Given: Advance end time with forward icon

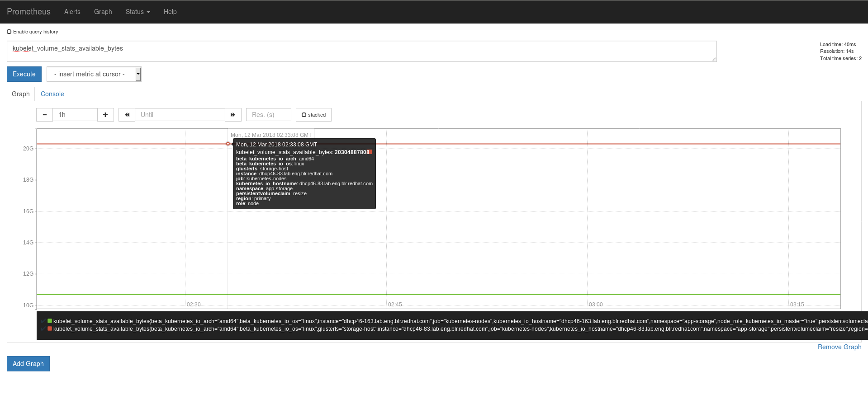Looking at the screenshot, I should click(x=233, y=115).
